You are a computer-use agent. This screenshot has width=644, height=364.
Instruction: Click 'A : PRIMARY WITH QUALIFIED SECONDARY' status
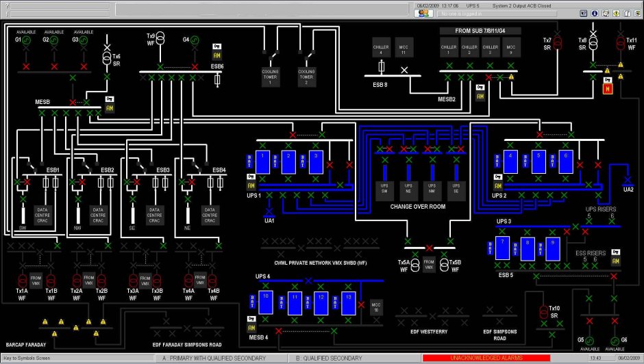tap(214, 359)
